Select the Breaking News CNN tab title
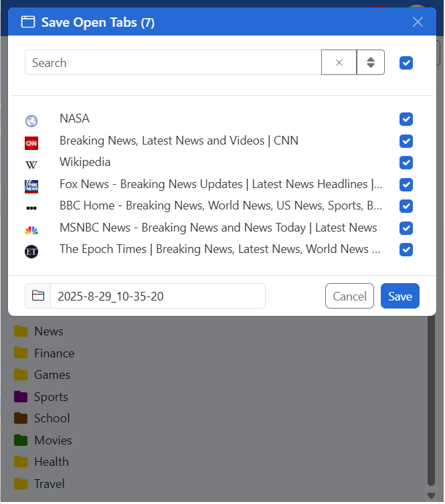 point(179,141)
